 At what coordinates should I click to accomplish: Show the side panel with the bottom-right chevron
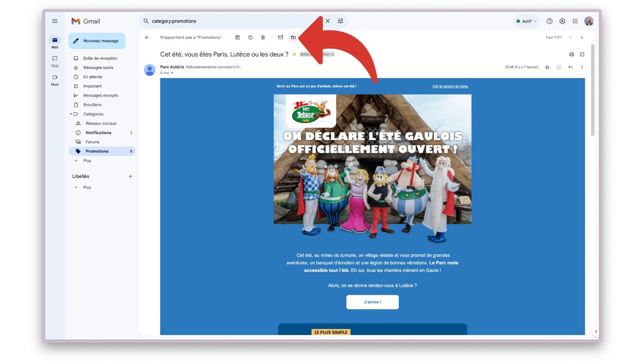click(x=596, y=331)
